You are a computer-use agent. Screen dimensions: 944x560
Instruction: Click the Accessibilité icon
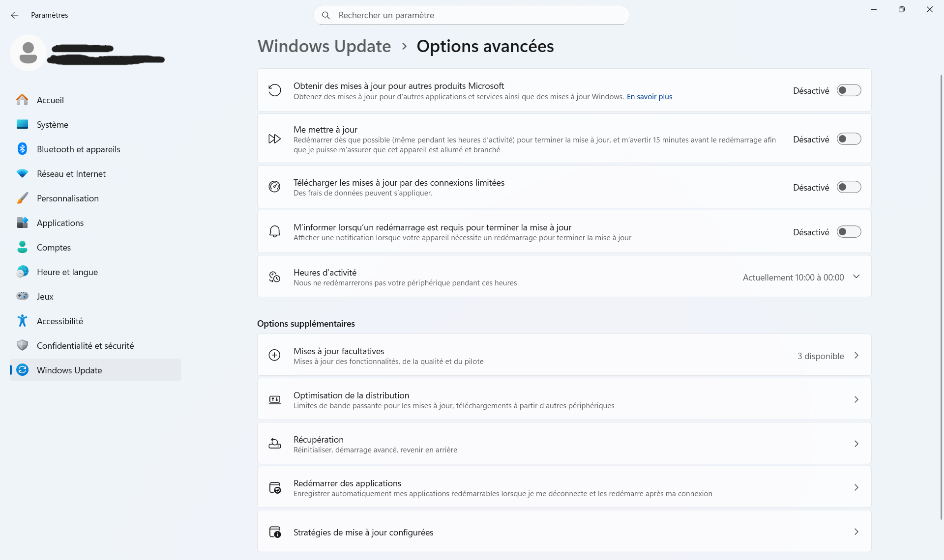tap(23, 321)
